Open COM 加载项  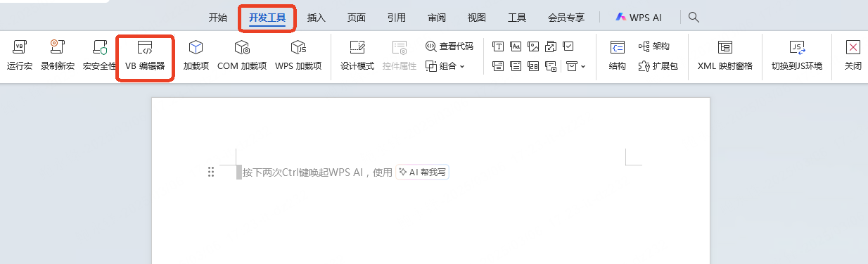click(x=242, y=56)
